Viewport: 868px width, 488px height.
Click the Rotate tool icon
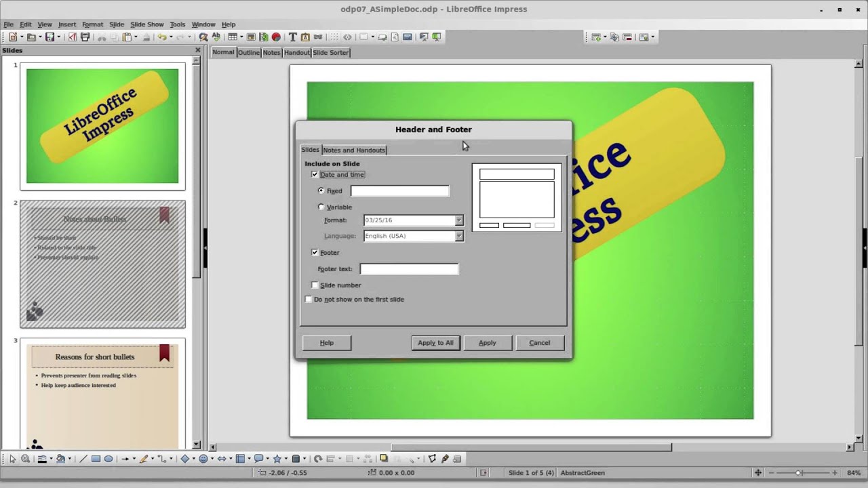point(317,459)
